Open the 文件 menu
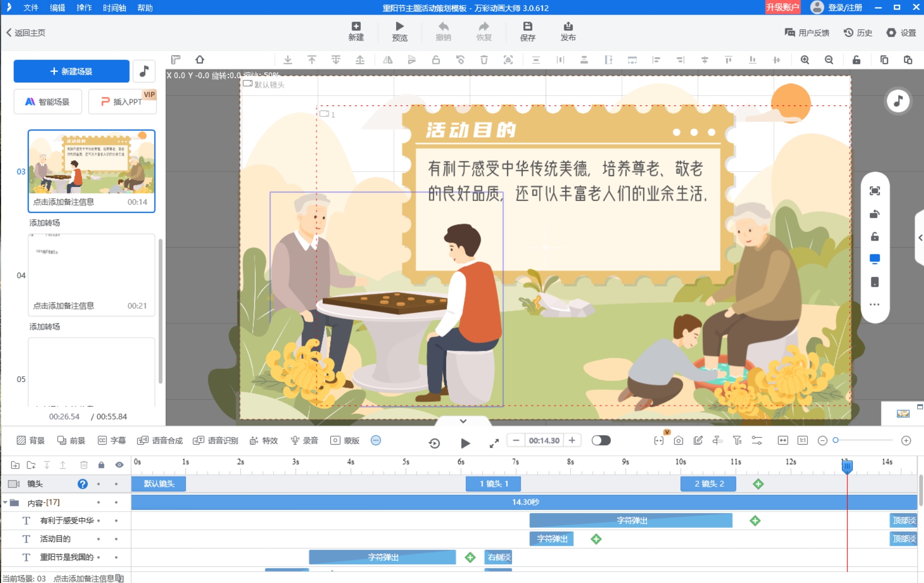Viewport: 924px width, 583px height. pos(31,8)
